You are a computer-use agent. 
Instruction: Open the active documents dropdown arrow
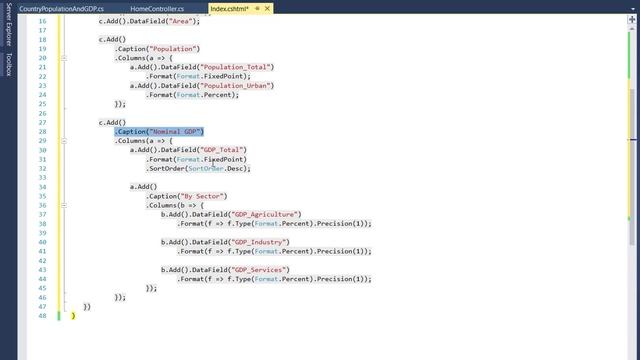(x=633, y=9)
